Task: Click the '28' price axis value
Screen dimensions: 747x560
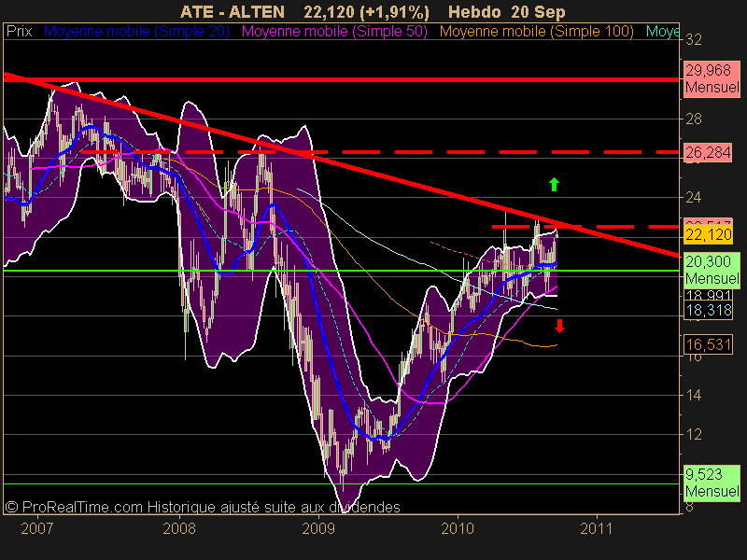Action: click(x=694, y=119)
